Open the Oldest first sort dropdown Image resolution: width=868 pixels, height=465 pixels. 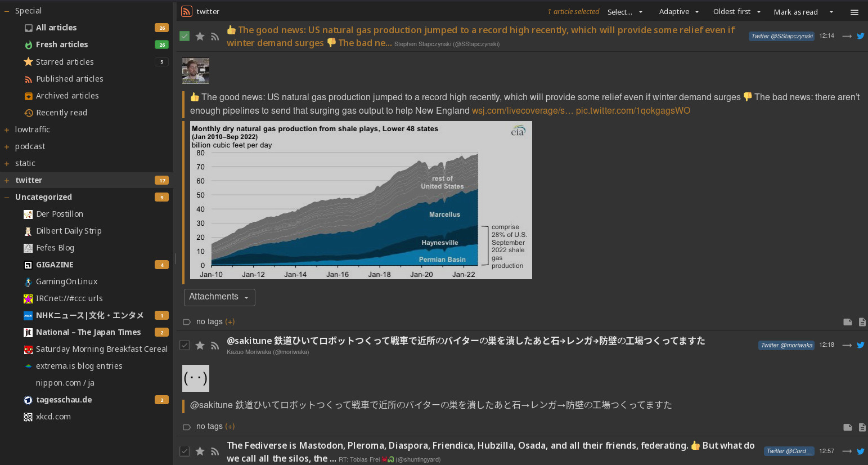[x=737, y=12]
